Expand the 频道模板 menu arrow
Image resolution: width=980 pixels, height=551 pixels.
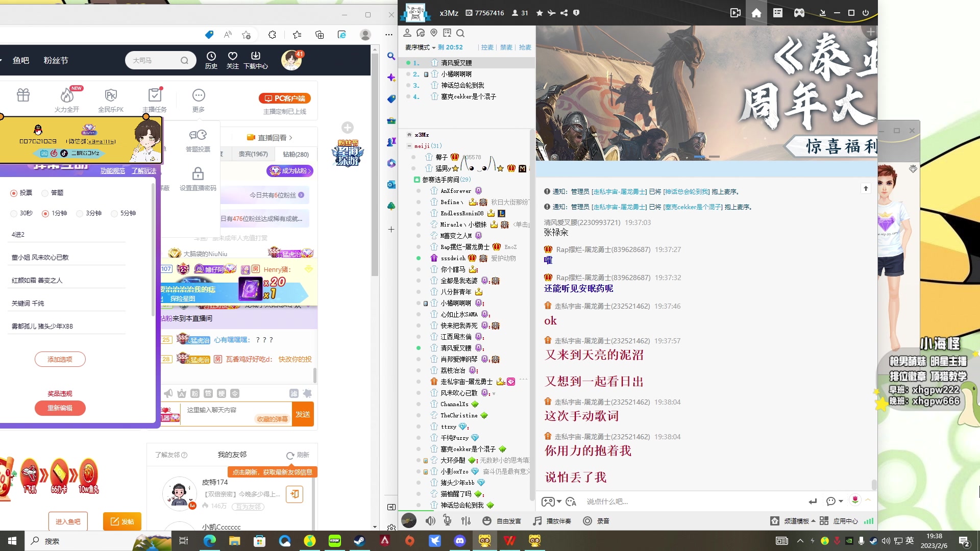(813, 521)
